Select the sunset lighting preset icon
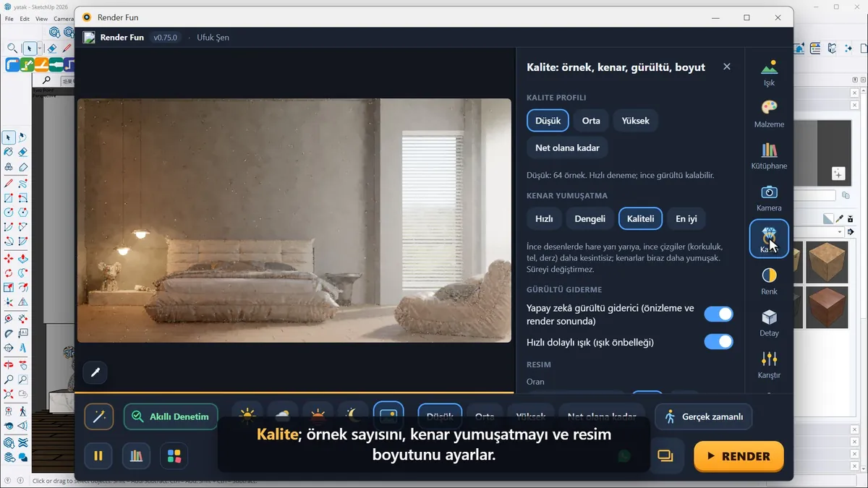Viewport: 868px width, 488px height. (318, 416)
